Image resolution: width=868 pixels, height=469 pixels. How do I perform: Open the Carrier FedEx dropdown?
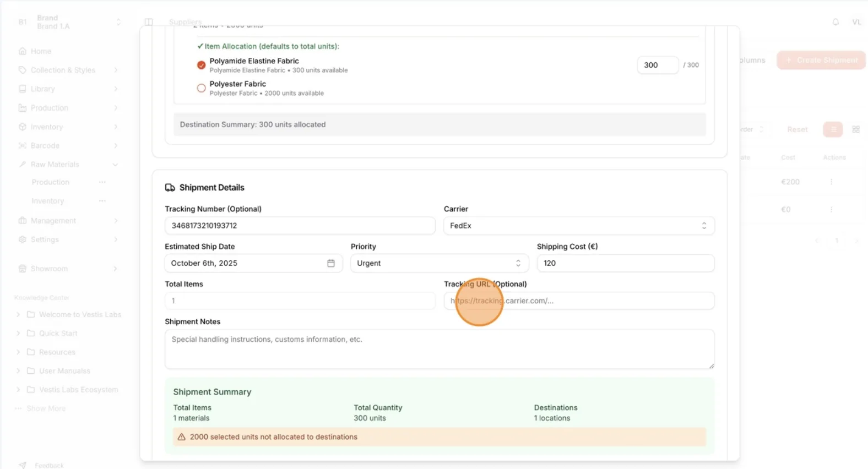tap(579, 226)
